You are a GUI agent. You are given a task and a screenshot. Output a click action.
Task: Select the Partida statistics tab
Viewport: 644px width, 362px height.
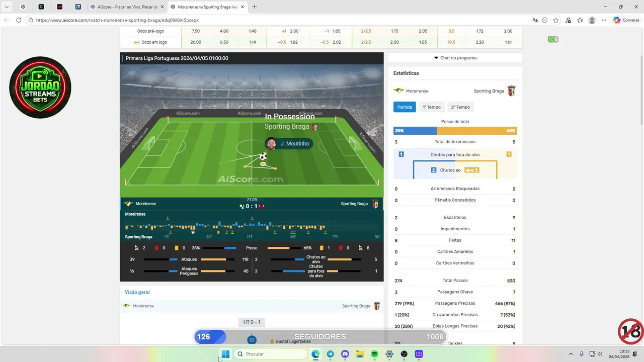point(405,107)
